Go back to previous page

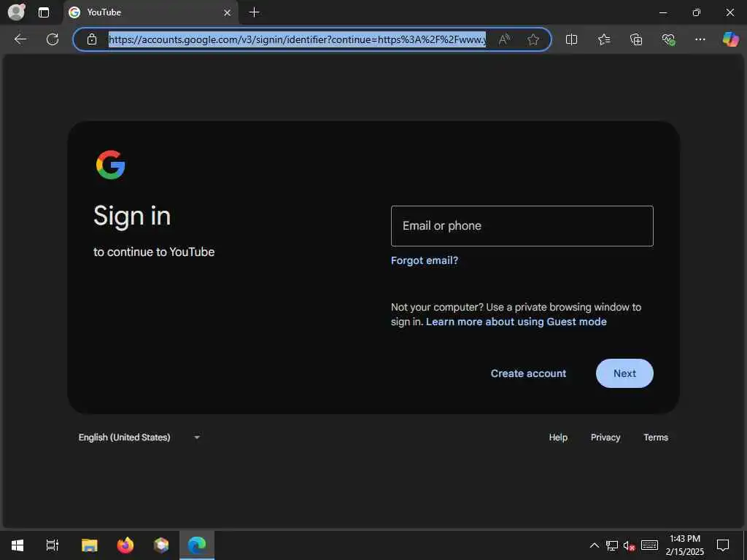pos(20,39)
